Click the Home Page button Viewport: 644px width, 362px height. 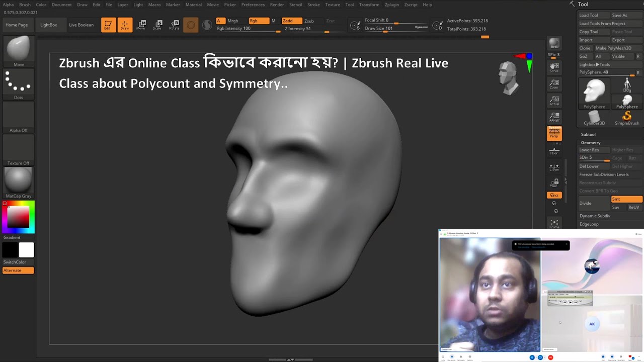pos(17,25)
